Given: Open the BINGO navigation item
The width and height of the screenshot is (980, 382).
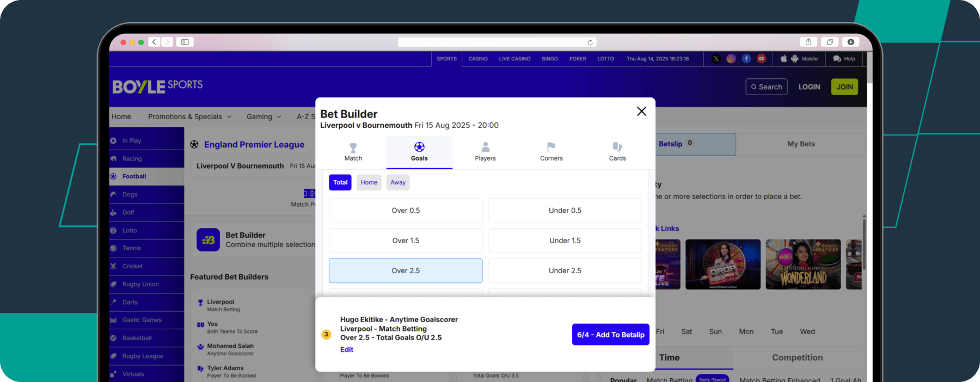Looking at the screenshot, I should point(550,59).
